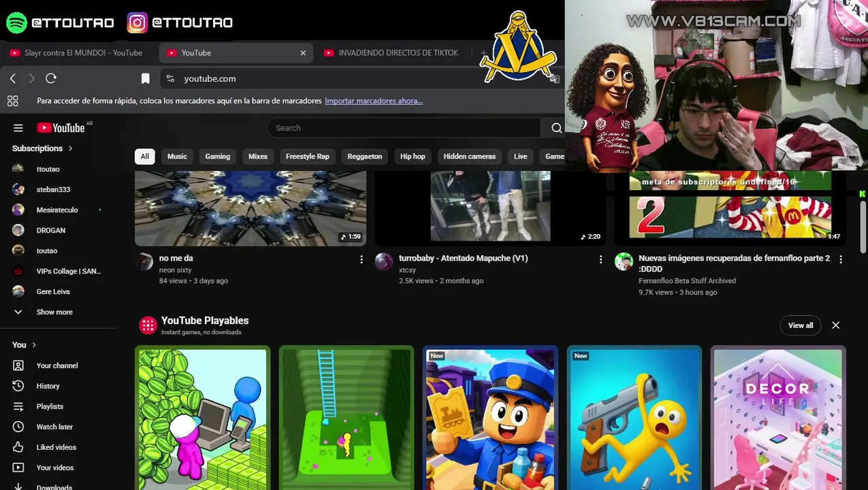
Task: Click the bookmark icon beside address bar
Action: (145, 78)
